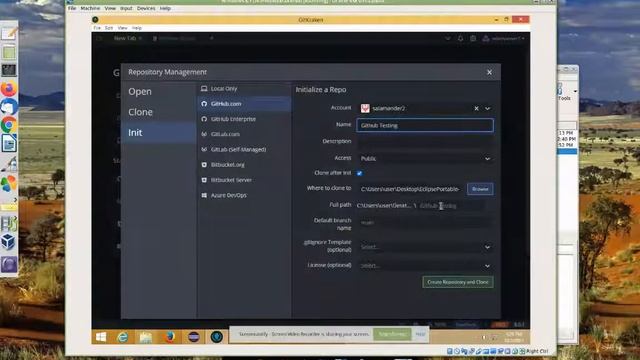Viewport: 640px width, 360px height.
Task: Click the GitHub.com octocat icon
Action: (204, 104)
